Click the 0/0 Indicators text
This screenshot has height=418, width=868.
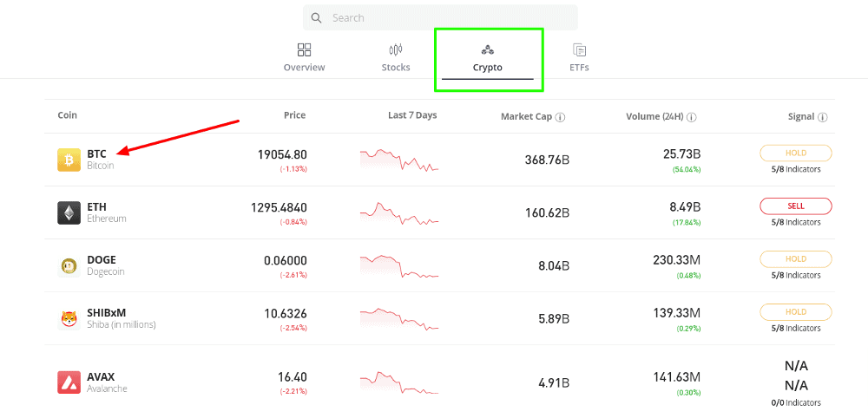pos(795,403)
